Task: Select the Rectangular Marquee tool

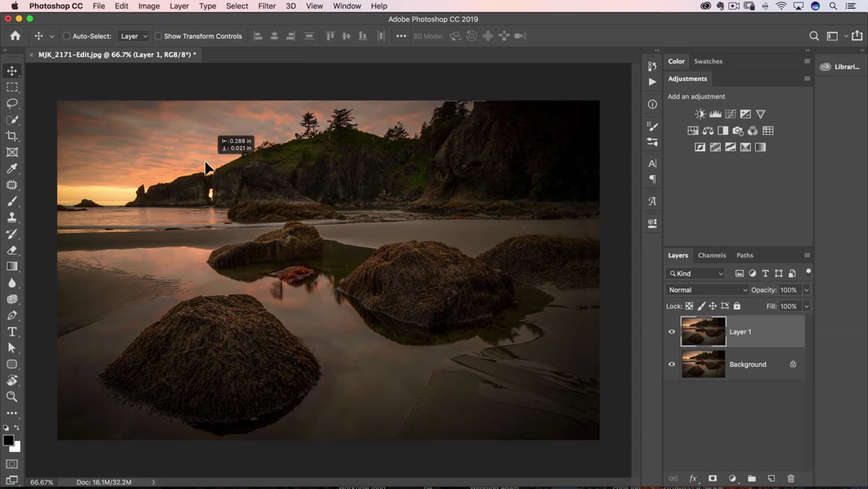Action: [12, 87]
